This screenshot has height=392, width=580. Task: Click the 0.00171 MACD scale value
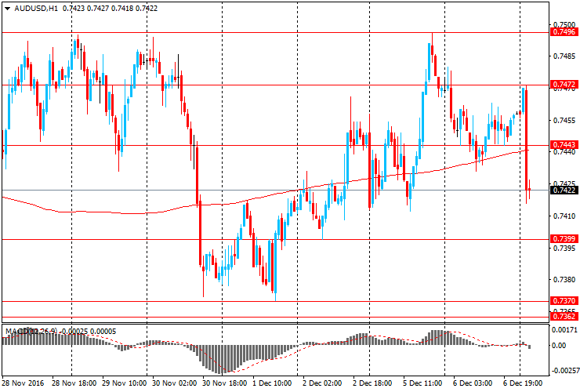point(564,332)
